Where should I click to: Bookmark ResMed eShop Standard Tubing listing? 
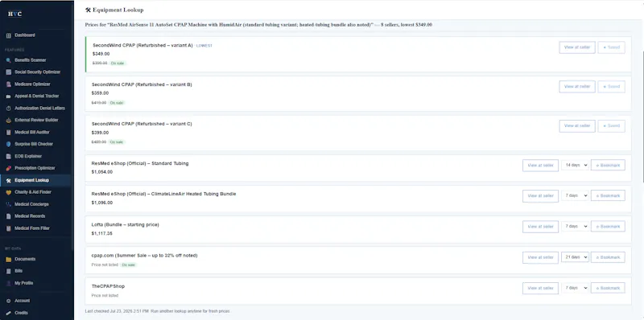point(608,166)
